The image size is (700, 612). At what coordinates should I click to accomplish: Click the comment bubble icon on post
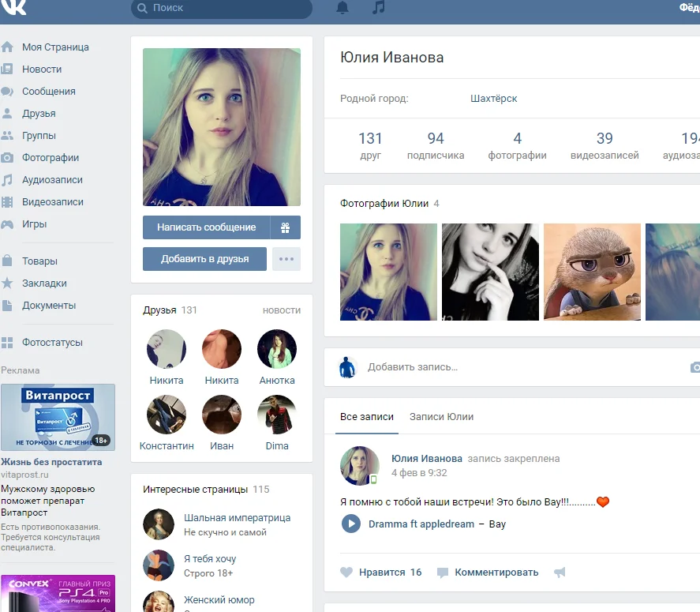click(443, 573)
